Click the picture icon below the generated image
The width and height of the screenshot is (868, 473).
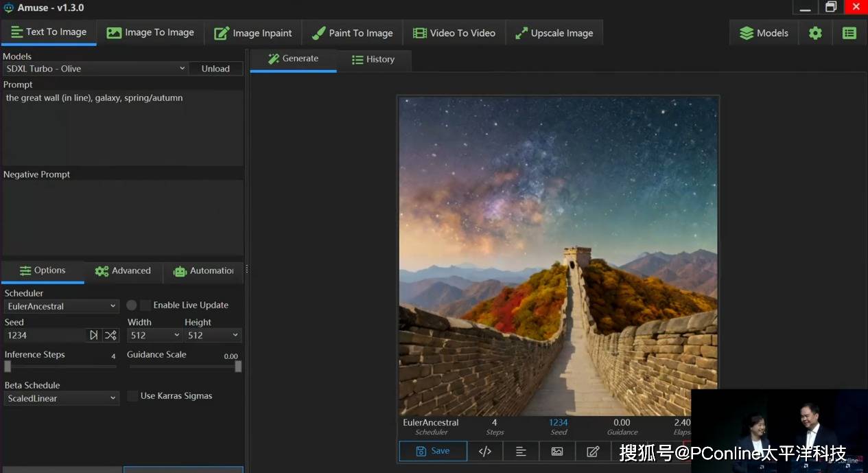click(557, 451)
